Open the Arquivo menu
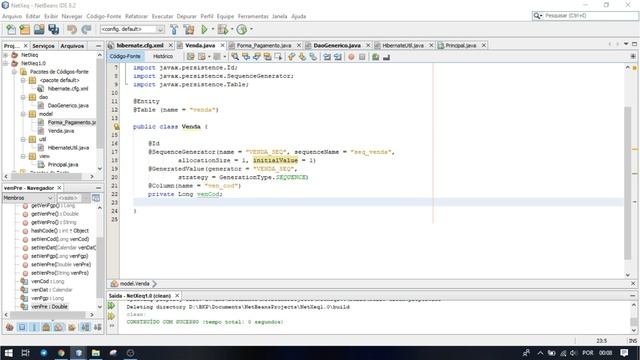Screen dimensions: 640x360 12,16
